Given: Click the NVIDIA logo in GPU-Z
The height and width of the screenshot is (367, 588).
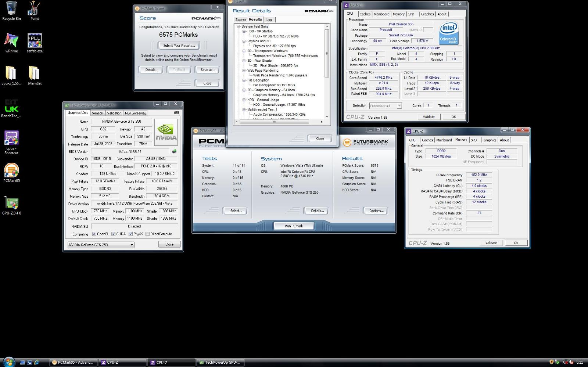Looking at the screenshot, I should pos(166,132).
